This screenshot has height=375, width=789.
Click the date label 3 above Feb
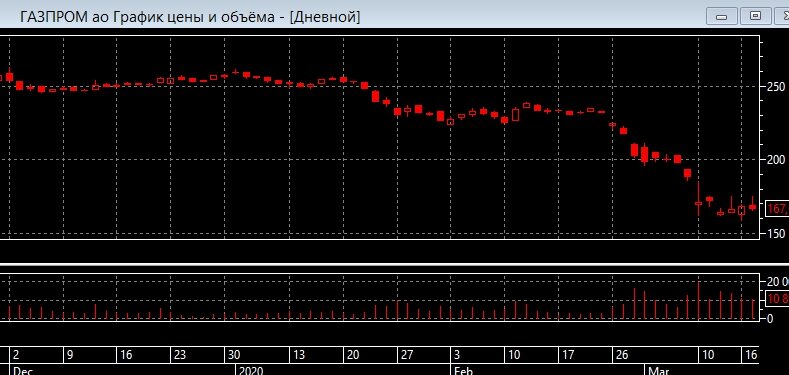pos(457,355)
